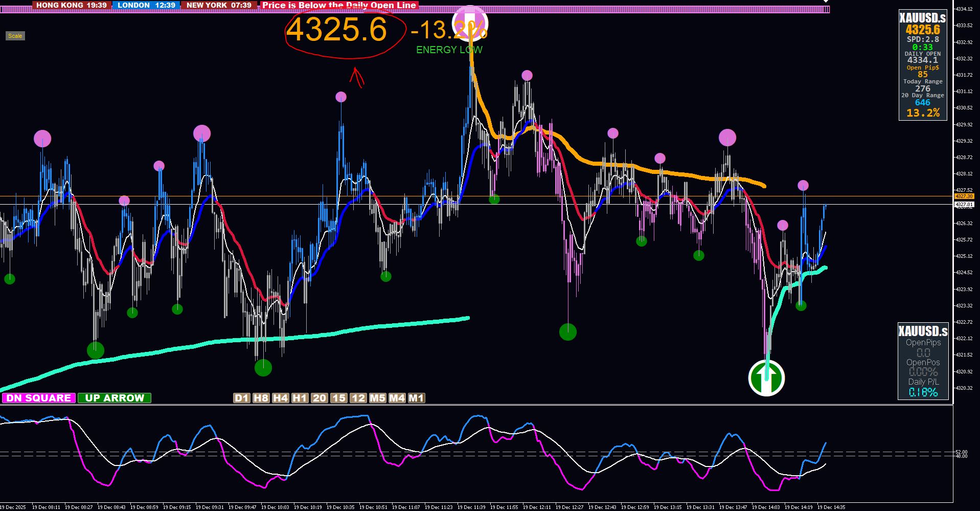
Task: Click the white-ringed pink signal circle at chart top
Action: point(470,24)
